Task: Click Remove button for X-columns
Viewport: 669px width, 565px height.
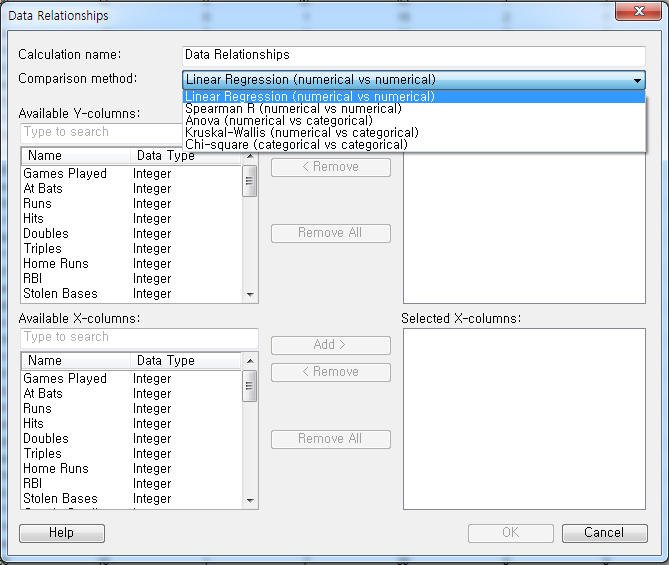Action: [331, 372]
